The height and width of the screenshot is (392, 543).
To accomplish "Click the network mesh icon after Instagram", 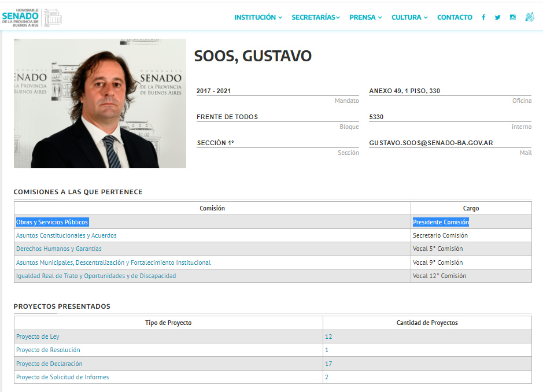I will tap(529, 17).
